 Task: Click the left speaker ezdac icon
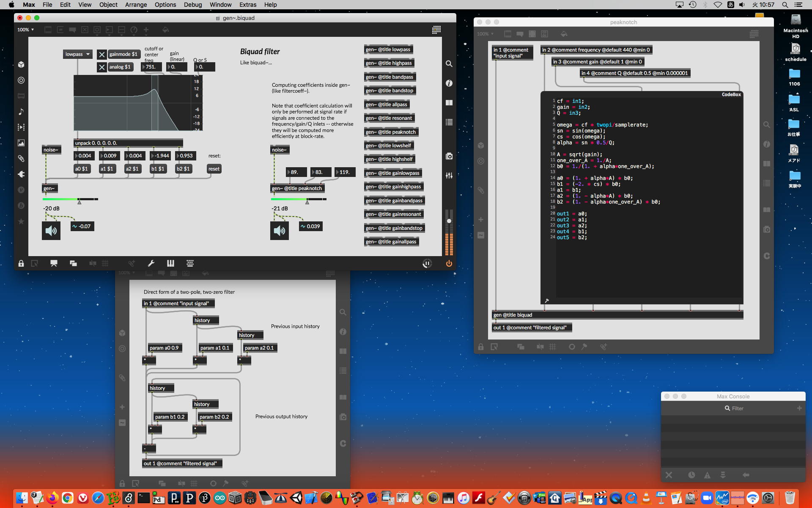[51, 231]
